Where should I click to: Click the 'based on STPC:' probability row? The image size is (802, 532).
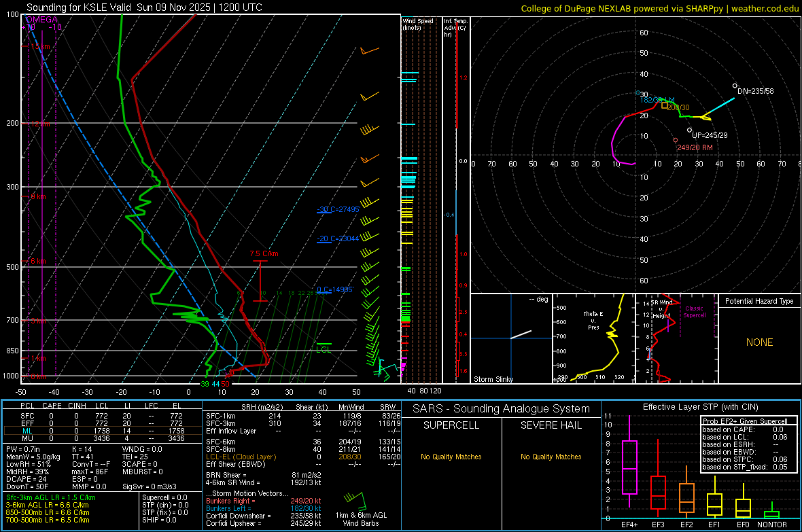point(745,459)
